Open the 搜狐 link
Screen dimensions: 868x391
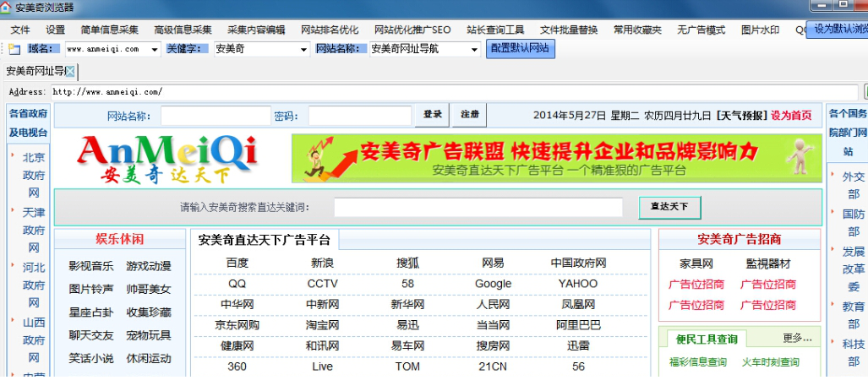tap(407, 263)
